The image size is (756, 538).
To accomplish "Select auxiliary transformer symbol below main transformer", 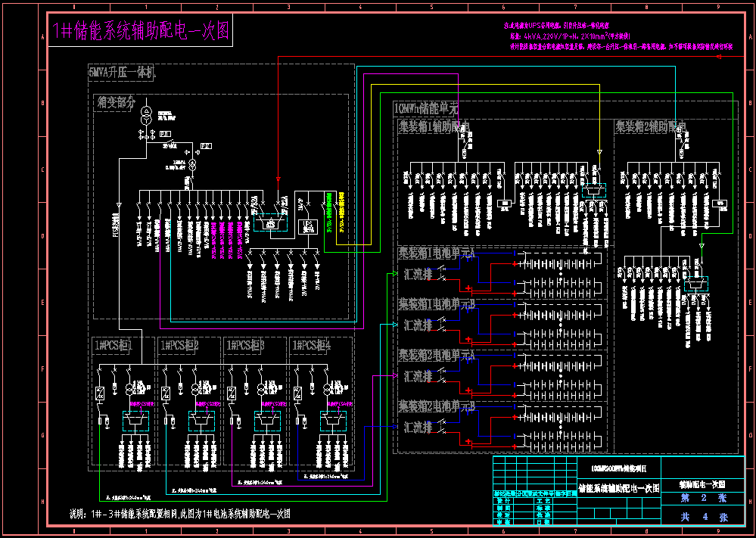I will tap(192, 166).
